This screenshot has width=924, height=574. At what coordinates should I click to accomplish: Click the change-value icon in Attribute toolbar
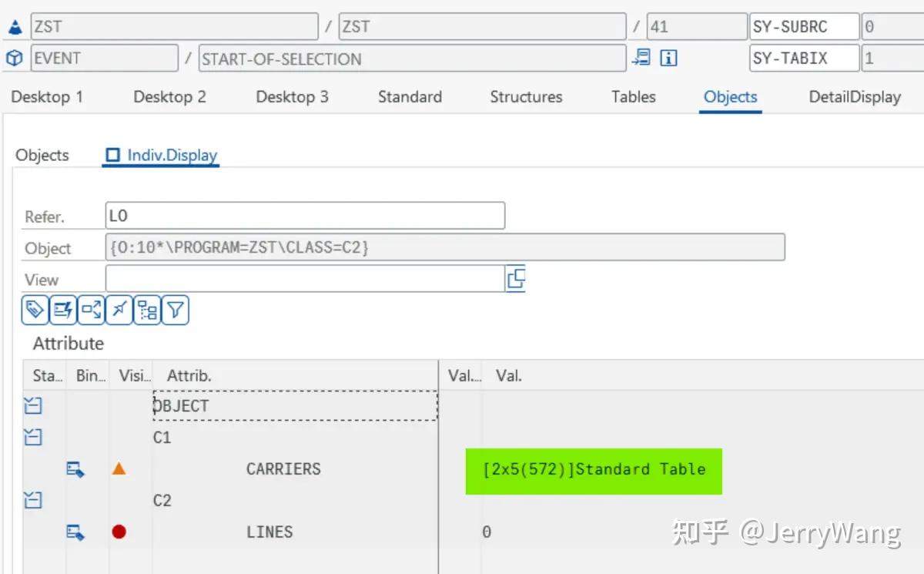(x=62, y=310)
